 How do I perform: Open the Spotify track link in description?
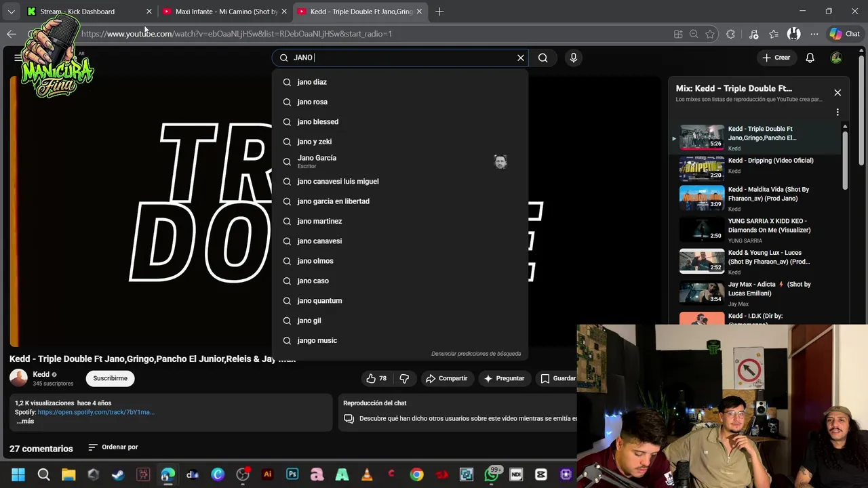click(96, 412)
